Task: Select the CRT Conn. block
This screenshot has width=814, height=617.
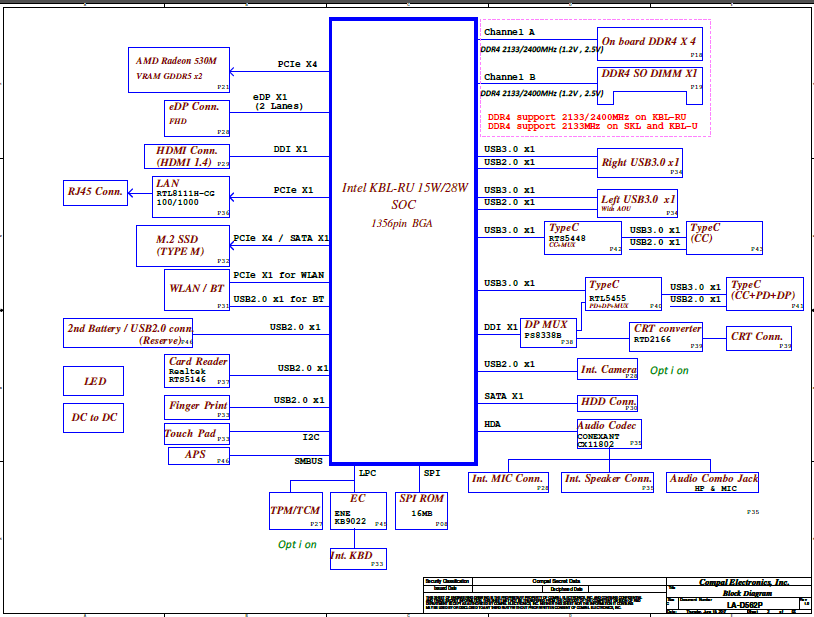Action: (x=759, y=338)
